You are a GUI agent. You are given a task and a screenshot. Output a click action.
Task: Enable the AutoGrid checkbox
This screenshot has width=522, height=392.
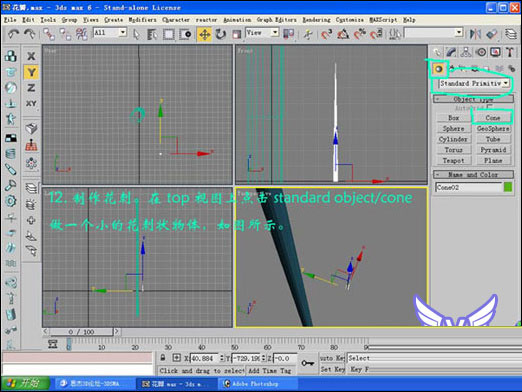point(489,107)
